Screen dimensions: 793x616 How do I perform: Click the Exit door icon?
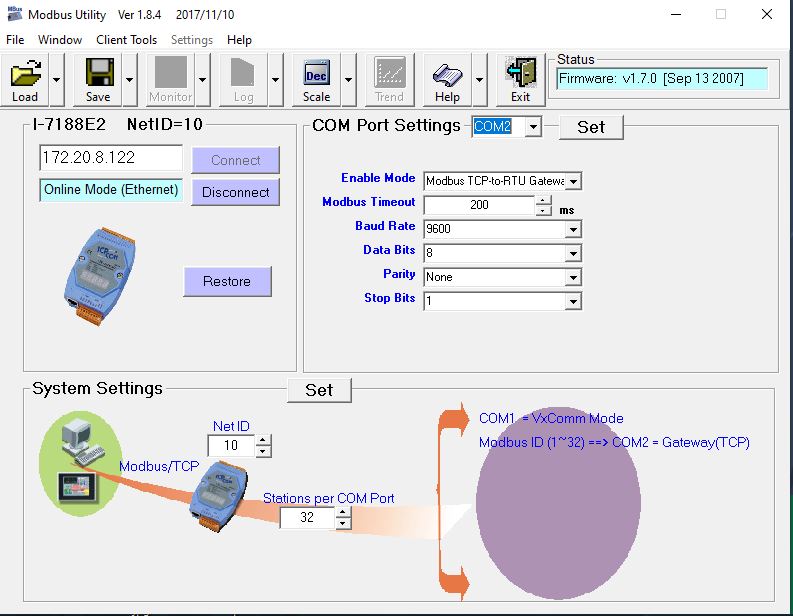click(521, 72)
